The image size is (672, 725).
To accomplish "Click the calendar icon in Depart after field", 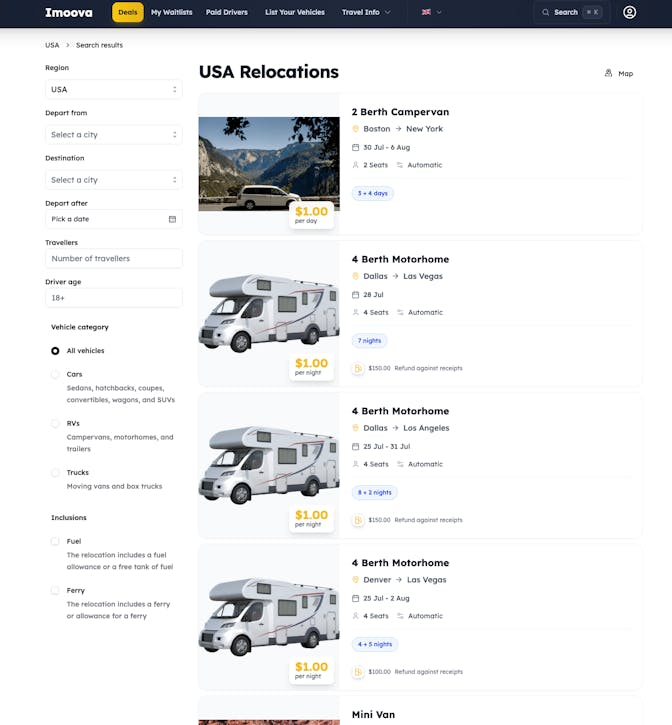I will click(172, 219).
